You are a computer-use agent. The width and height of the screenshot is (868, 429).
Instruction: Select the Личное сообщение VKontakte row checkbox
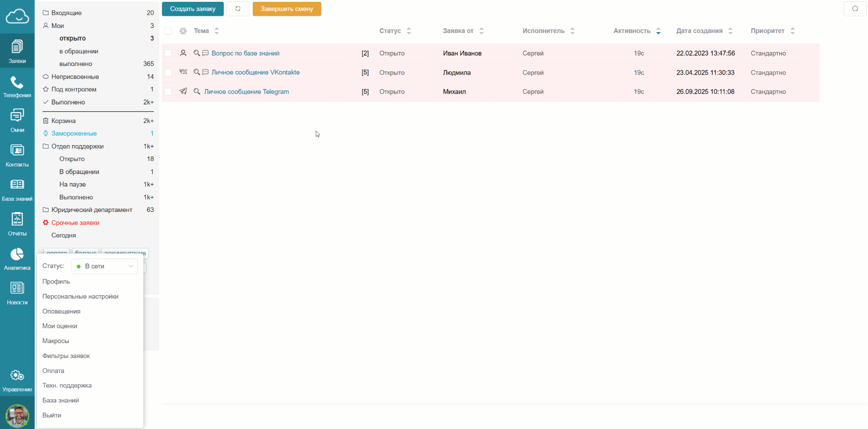(168, 73)
